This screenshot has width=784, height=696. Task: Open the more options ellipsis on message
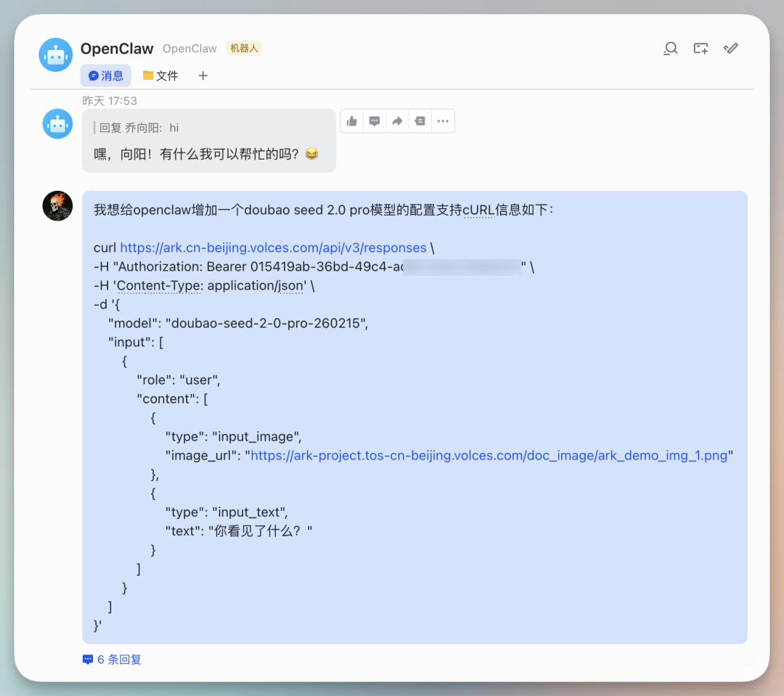tap(443, 121)
